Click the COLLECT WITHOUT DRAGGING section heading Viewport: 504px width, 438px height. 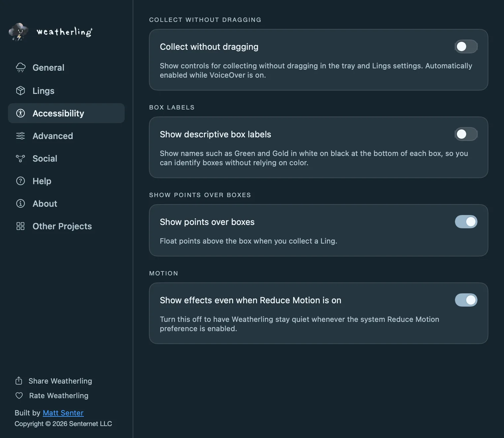tap(205, 20)
